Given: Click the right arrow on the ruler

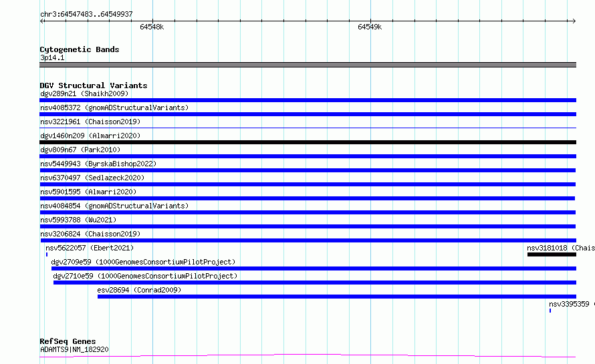Looking at the screenshot, I should coord(574,21).
